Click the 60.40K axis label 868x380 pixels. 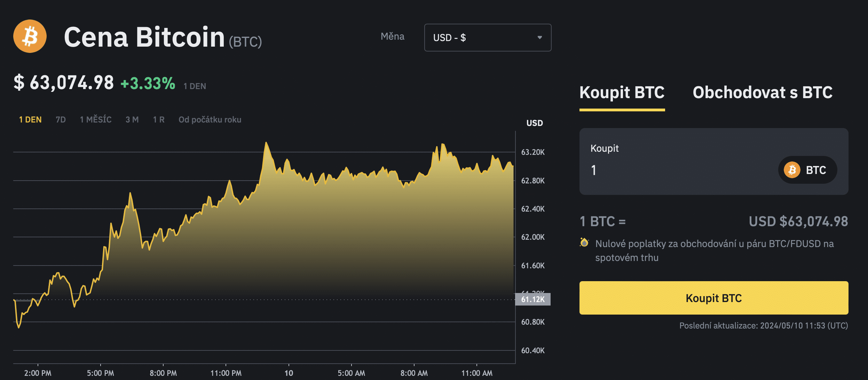(x=533, y=350)
